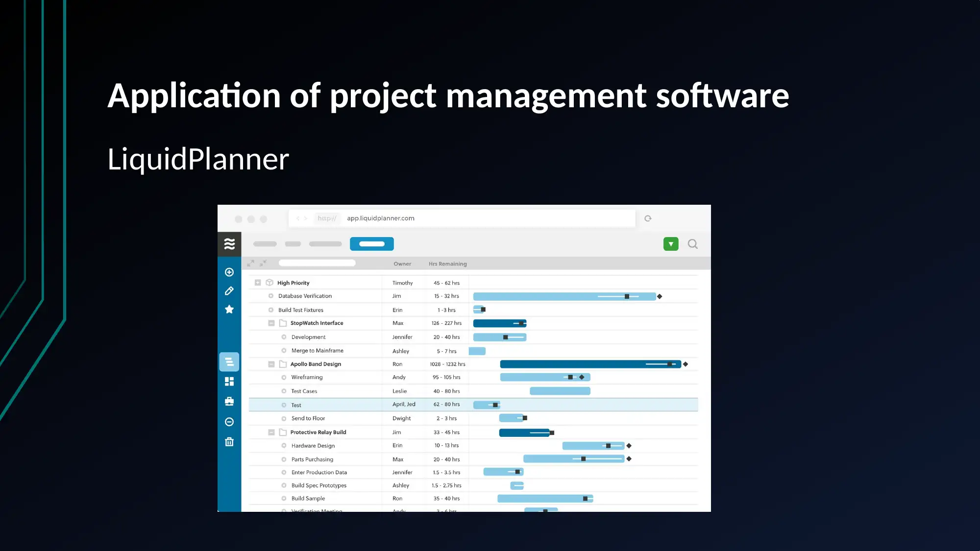Open the Build Spec Prototypes task
The width and height of the screenshot is (980, 551).
[x=319, y=485]
